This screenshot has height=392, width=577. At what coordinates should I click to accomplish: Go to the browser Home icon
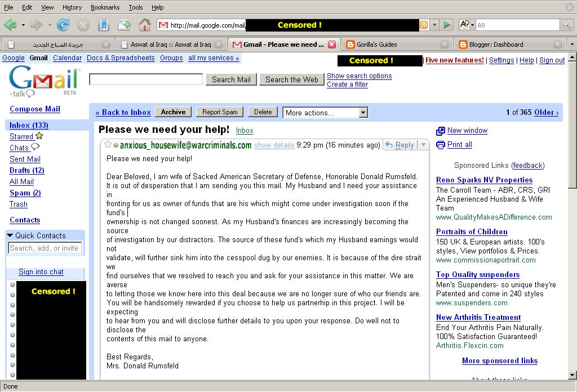coord(145,25)
